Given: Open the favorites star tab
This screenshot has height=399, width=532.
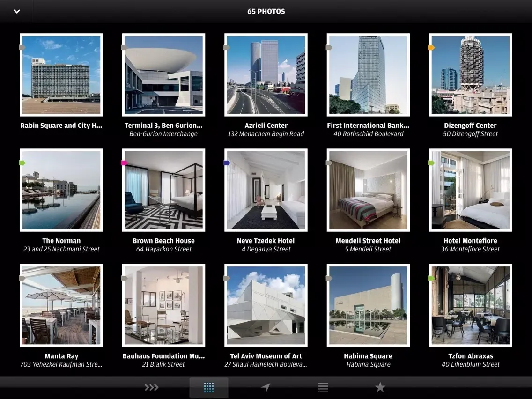Looking at the screenshot, I should click(x=380, y=387).
